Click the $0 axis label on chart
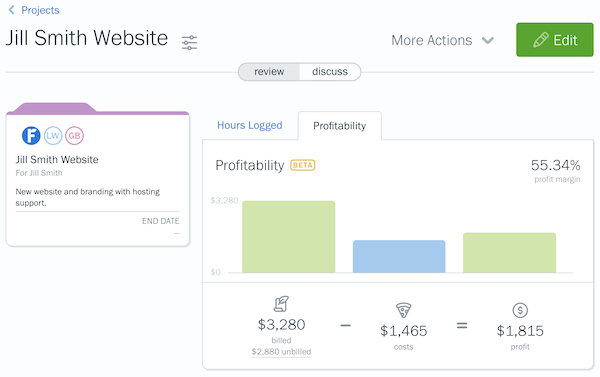This screenshot has height=377, width=600. (x=216, y=272)
